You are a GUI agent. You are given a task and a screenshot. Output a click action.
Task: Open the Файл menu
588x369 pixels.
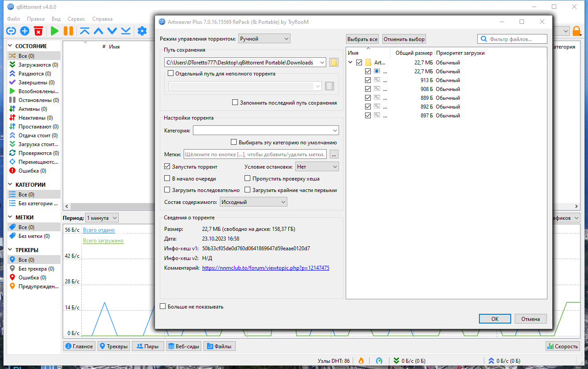[13, 19]
